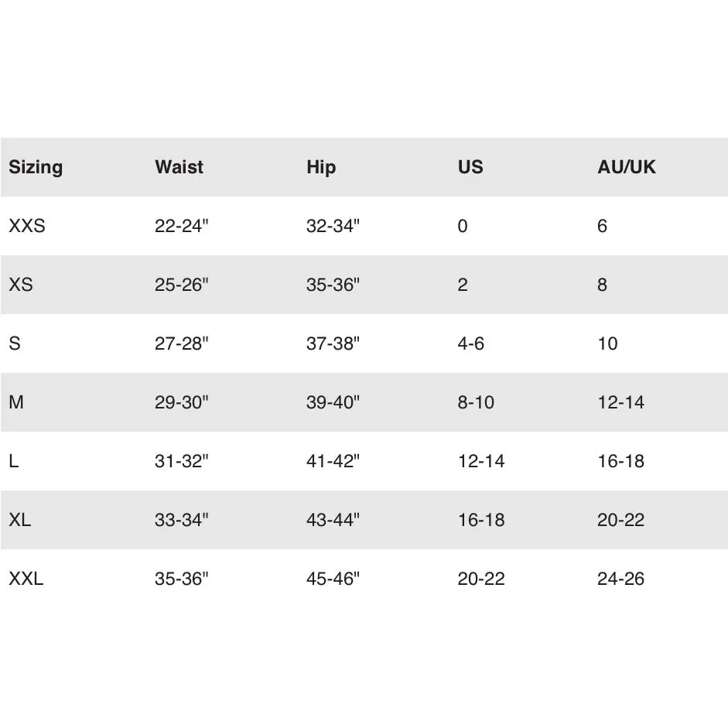Viewport: 728px width, 728px height.
Task: Select the XL size row label
Action: (20, 520)
